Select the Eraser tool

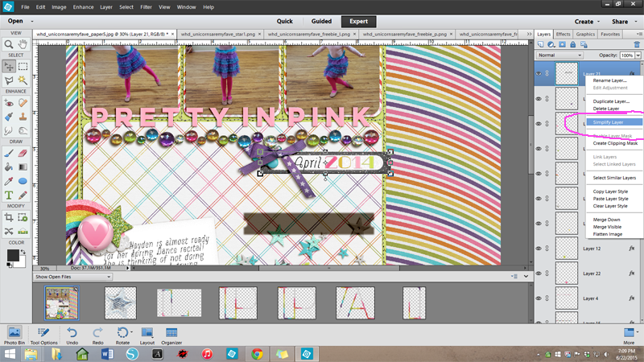tap(23, 153)
